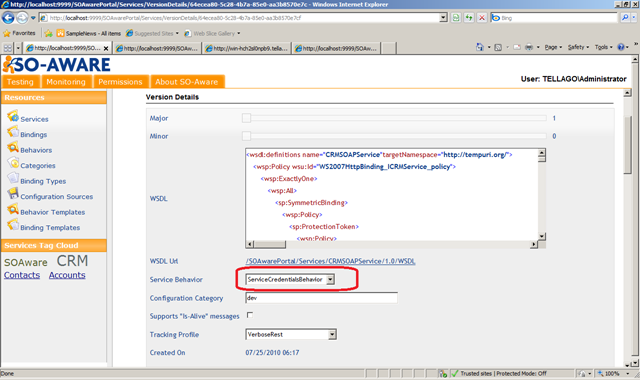
Task: Click the Print icon in command bar
Action: [529, 47]
